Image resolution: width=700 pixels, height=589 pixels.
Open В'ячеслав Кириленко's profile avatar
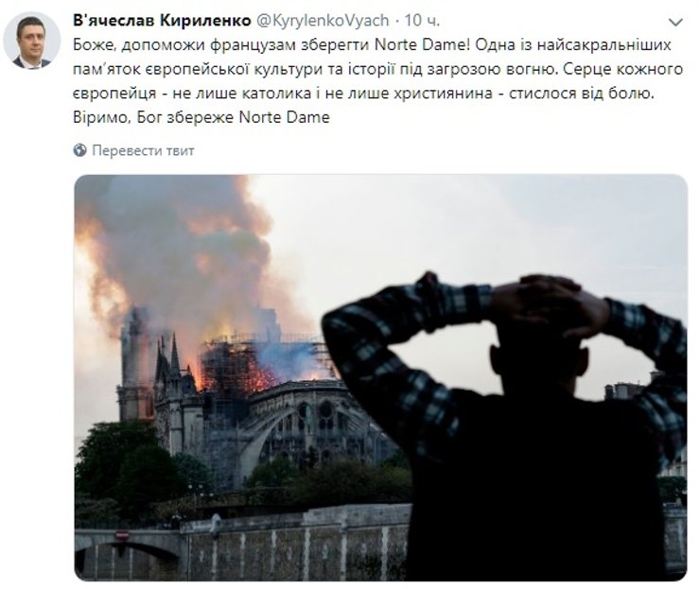tap(32, 41)
